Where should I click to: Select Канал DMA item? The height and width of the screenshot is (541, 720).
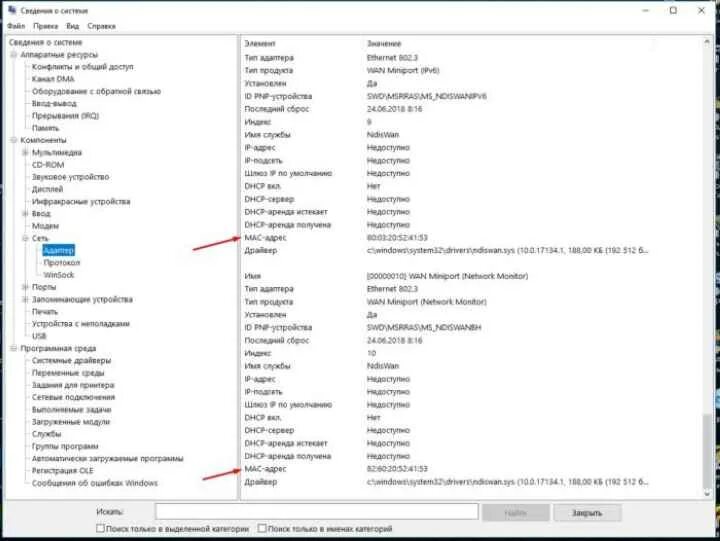[53, 79]
